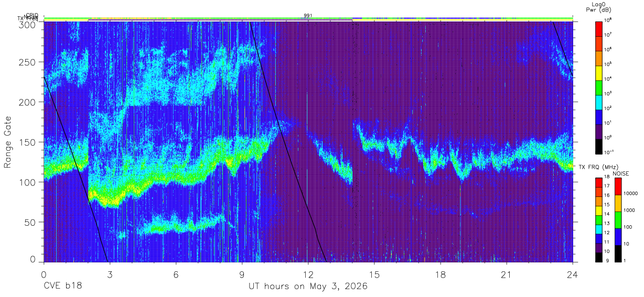Click the x-axis hour tick label '15'
The height and width of the screenshot is (297, 644).
[374, 274]
